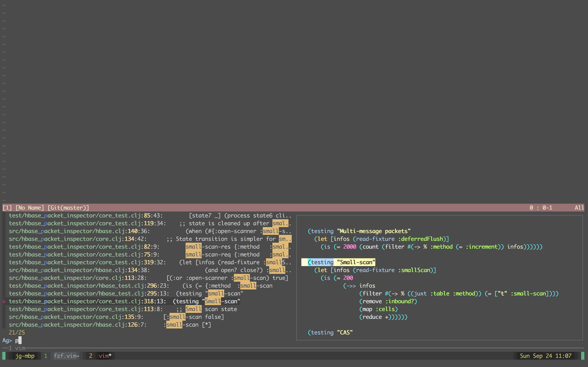Click the green activity indicator at bottom-right of status bar

584,356
